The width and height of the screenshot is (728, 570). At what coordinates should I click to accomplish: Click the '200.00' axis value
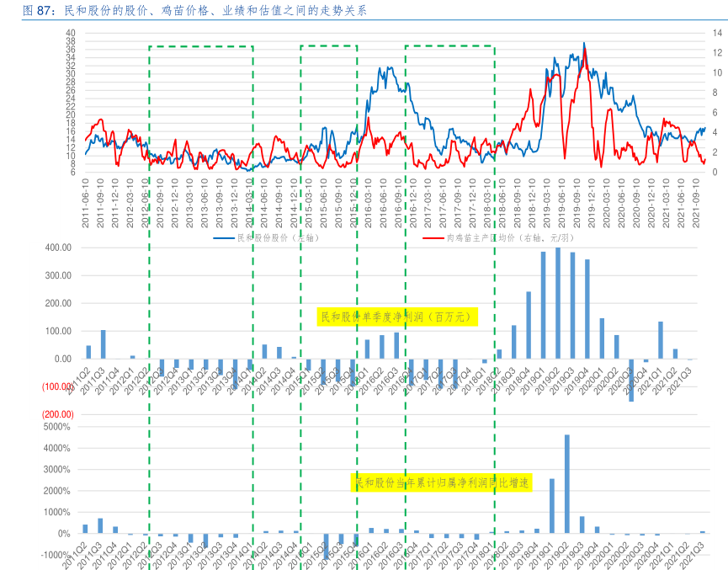coord(58,303)
